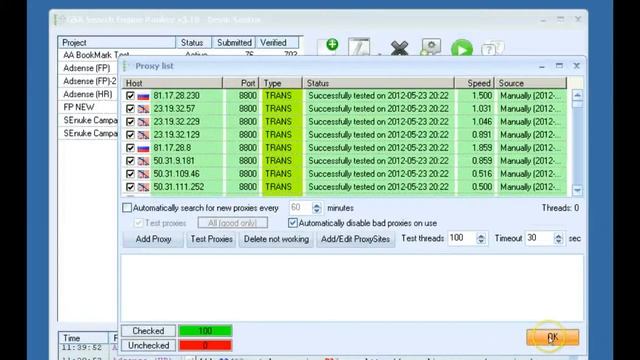The height and width of the screenshot is (360, 640).
Task: Sort proxy list by Speed column
Action: point(475,83)
